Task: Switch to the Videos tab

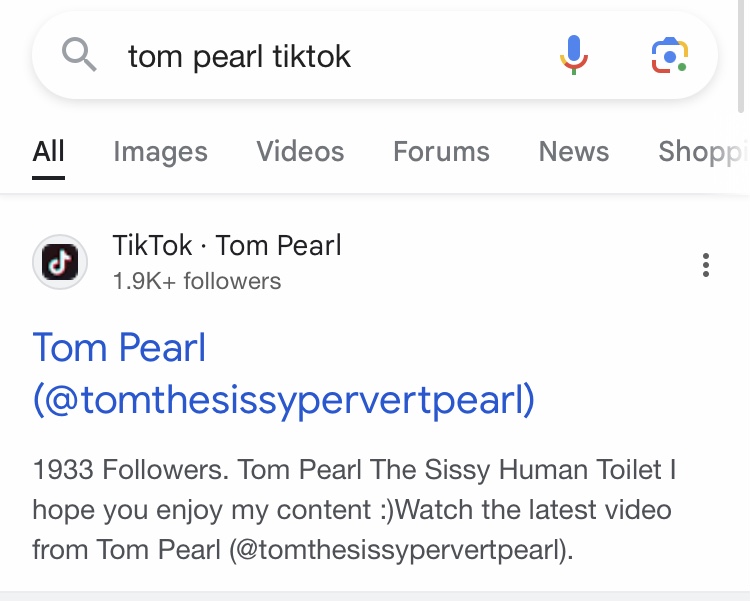Action: coord(300,152)
